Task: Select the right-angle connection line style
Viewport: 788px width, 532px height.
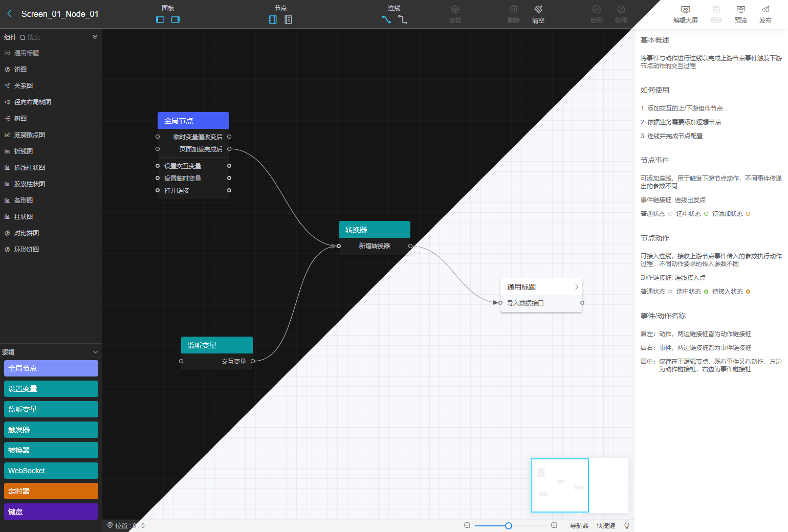Action: coord(403,19)
